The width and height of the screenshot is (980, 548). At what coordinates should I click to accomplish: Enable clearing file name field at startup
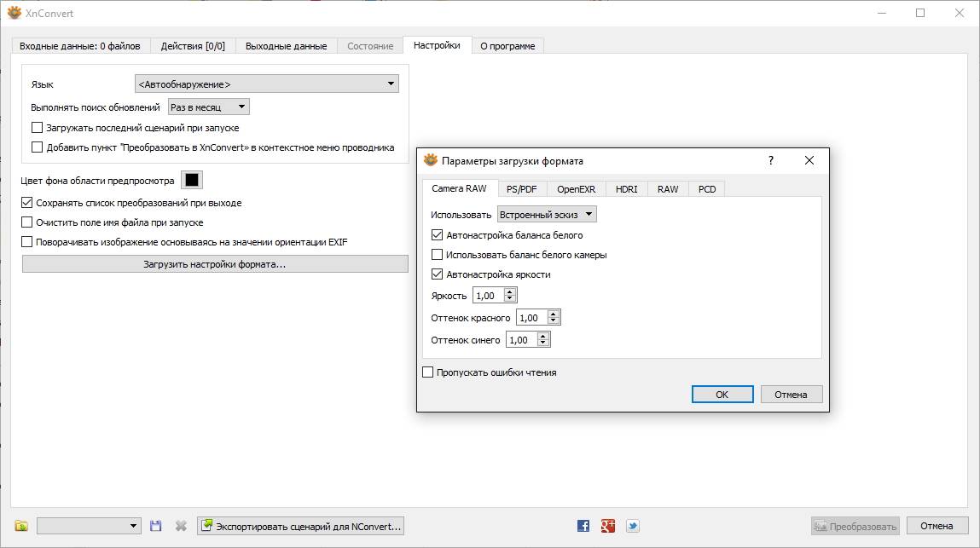click(x=27, y=222)
